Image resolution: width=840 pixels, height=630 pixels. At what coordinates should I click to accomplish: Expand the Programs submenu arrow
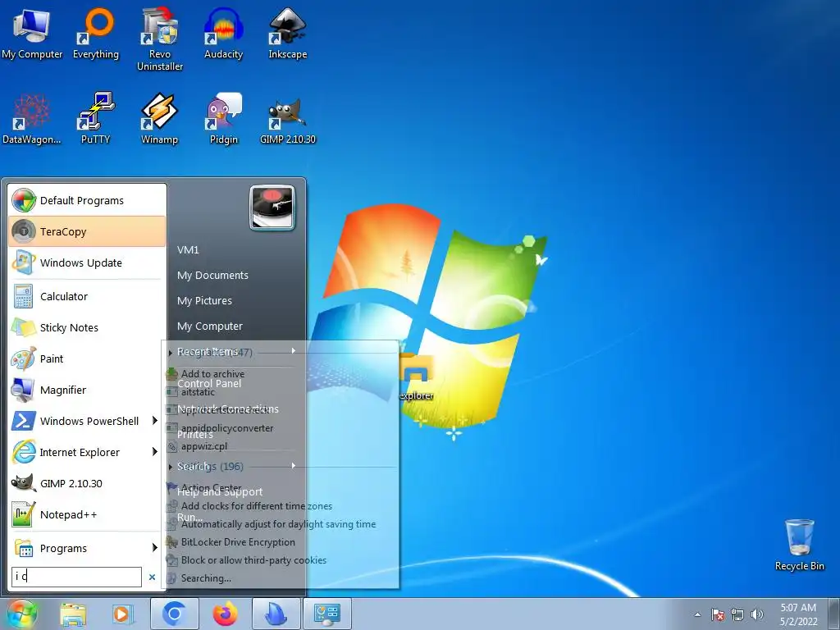coord(155,547)
